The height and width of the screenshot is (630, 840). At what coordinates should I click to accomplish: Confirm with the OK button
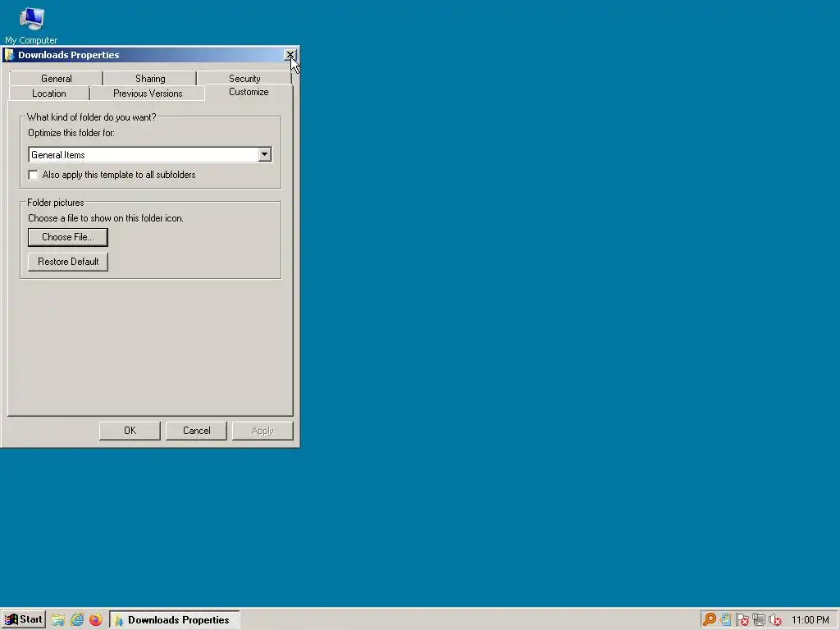130,431
